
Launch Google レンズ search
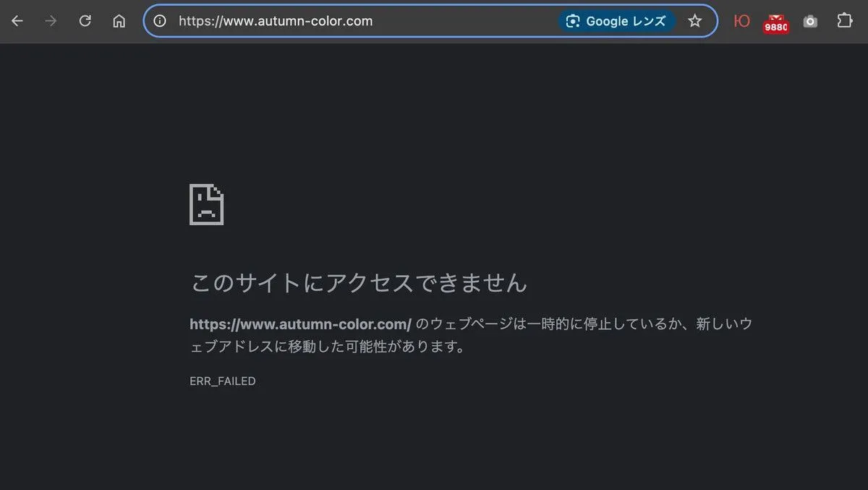coord(616,21)
